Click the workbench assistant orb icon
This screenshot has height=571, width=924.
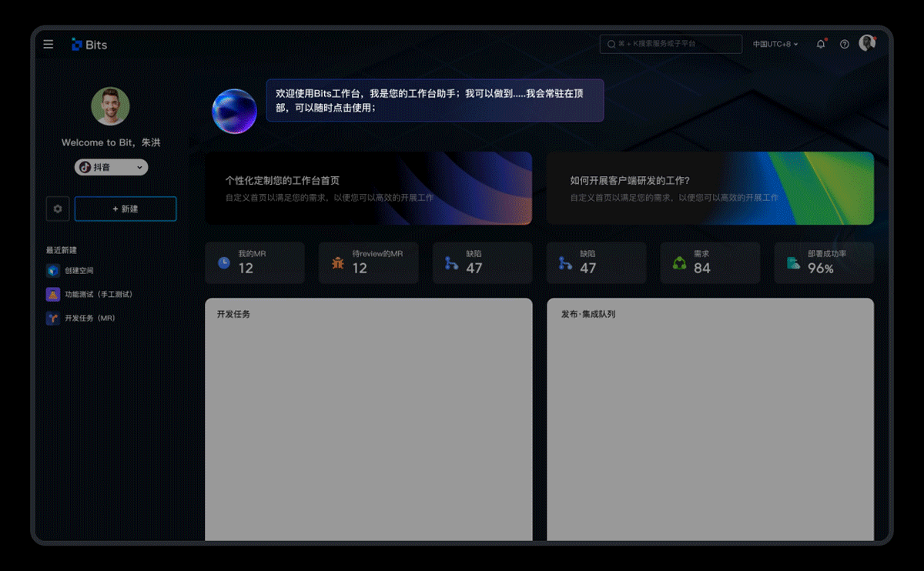tap(234, 111)
